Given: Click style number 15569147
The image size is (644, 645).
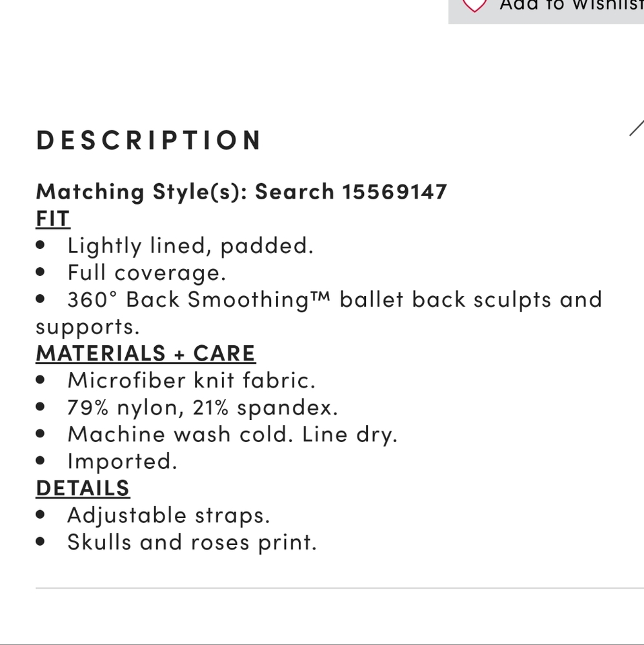Looking at the screenshot, I should pos(395,192).
